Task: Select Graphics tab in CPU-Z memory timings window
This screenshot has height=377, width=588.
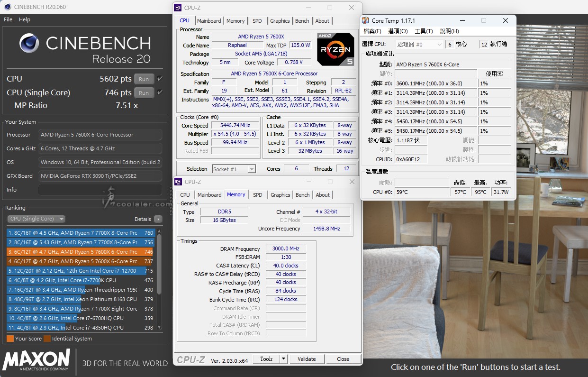Action: point(280,195)
